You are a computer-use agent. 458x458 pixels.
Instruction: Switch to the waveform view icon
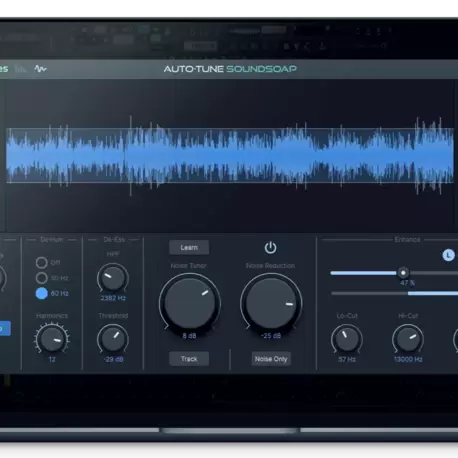click(40, 69)
